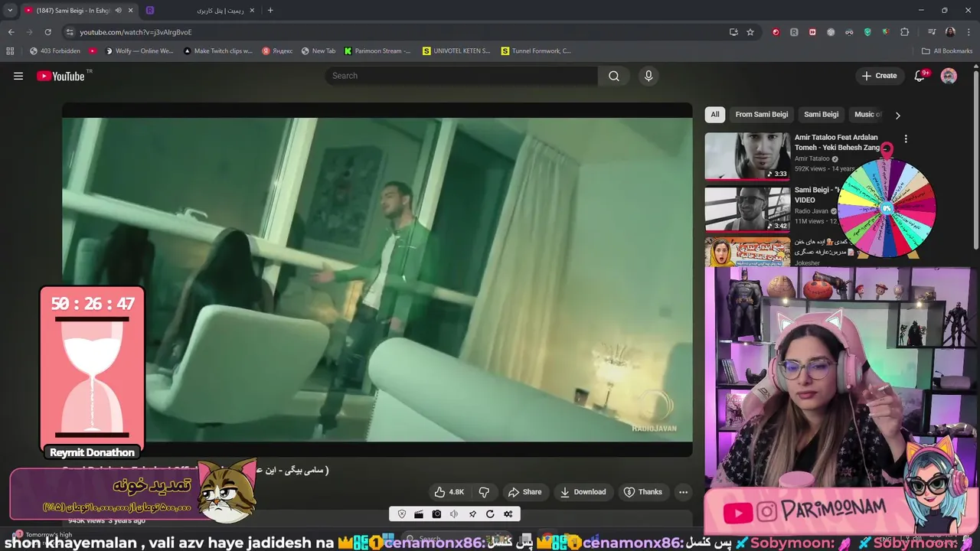Open more actions ellipsis beside Thanks
The height and width of the screenshot is (551, 980).
click(683, 492)
